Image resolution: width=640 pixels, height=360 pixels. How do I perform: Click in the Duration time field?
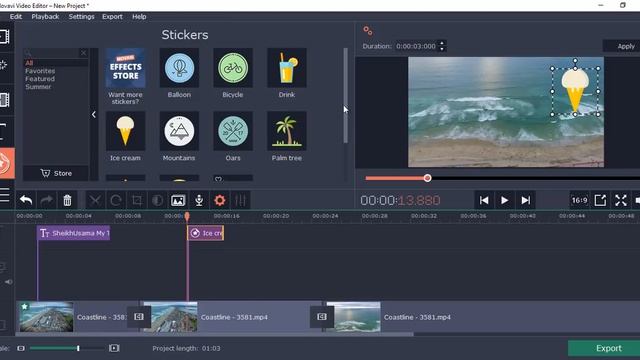[x=416, y=46]
